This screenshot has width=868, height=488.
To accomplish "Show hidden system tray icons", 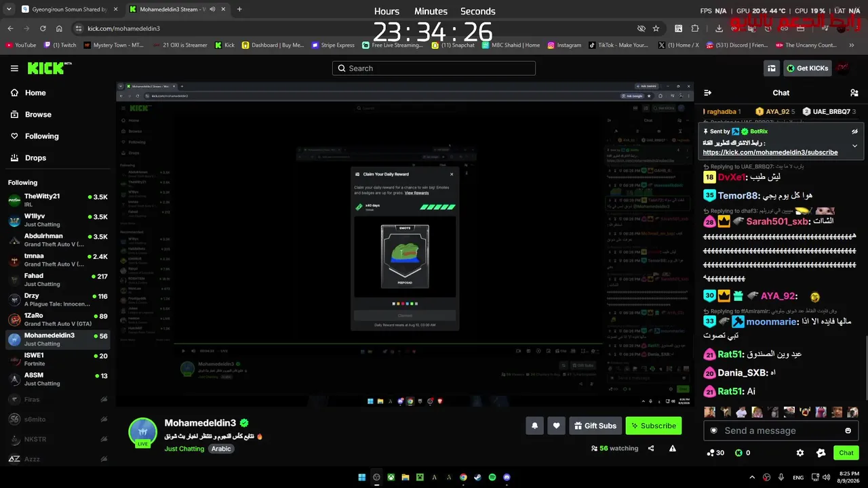I will 752,477.
